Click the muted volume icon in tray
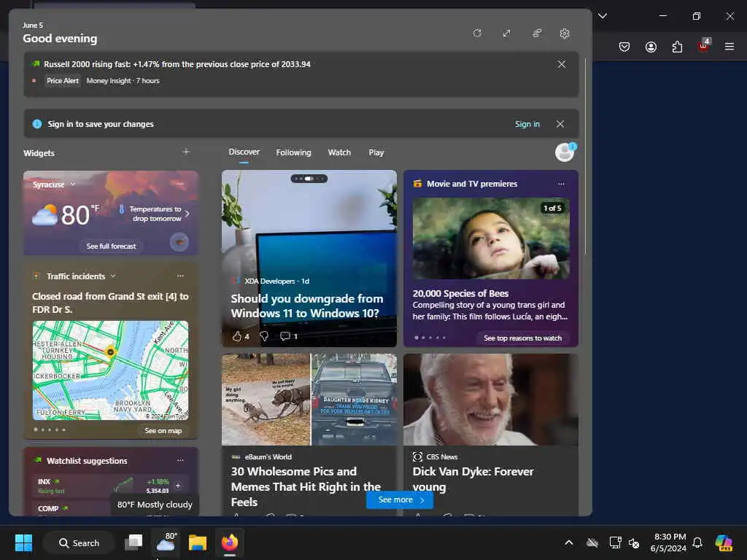Screen dimensions: 747x560 pos(634,542)
